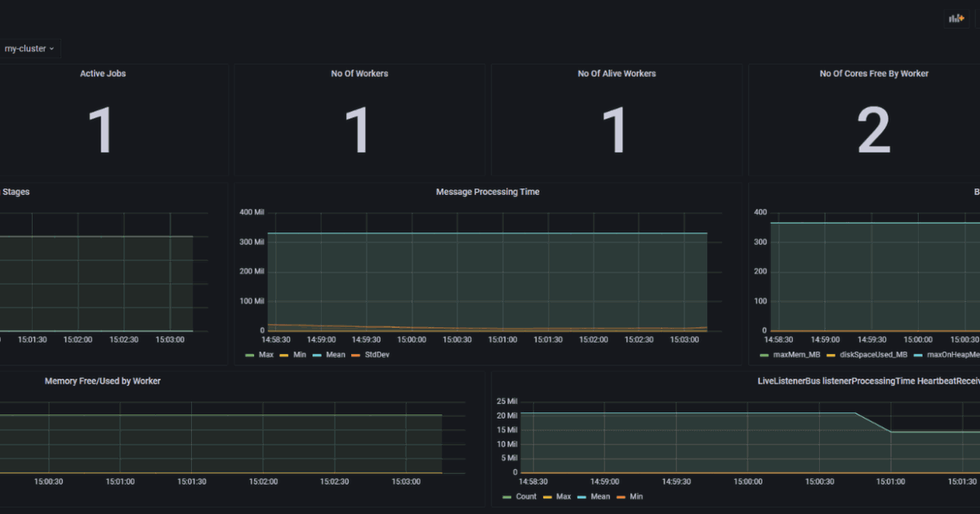Click the Cores Free value 2
980x514 pixels.
click(874, 131)
